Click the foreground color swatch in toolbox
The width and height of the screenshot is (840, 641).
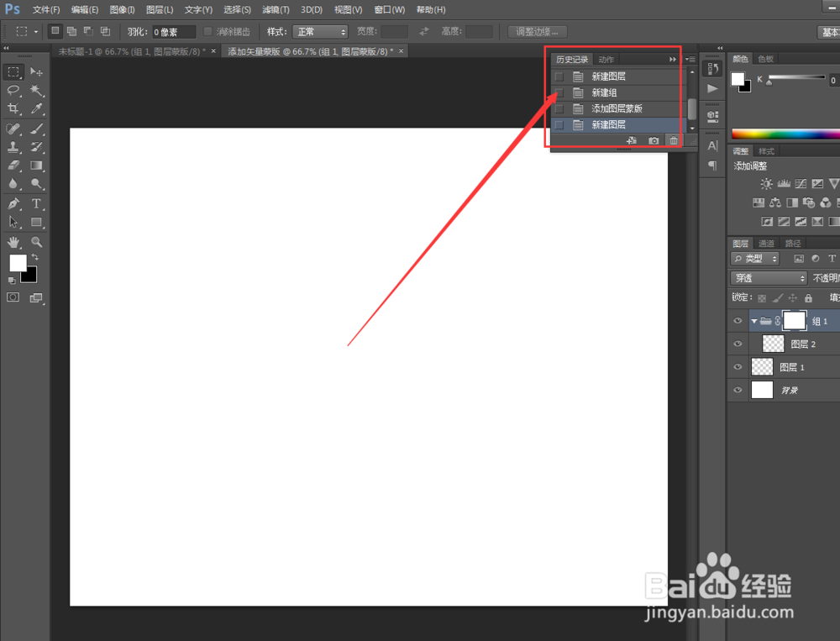click(x=17, y=261)
